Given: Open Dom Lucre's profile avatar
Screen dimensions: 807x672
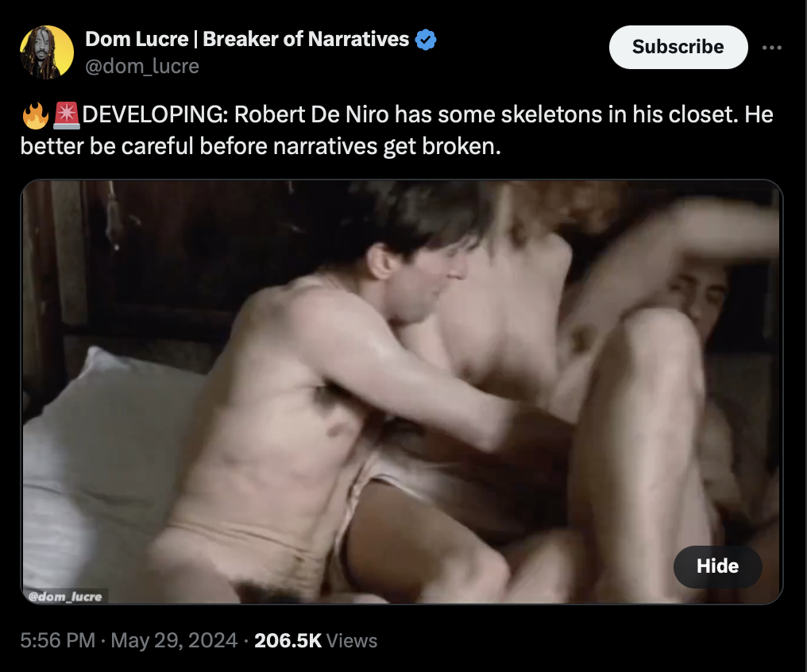Looking at the screenshot, I should 46,52.
